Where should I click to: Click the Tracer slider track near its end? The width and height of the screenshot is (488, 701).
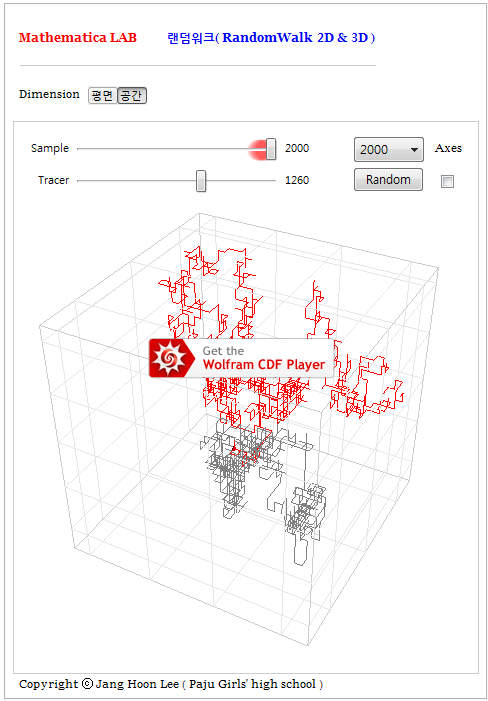click(268, 181)
